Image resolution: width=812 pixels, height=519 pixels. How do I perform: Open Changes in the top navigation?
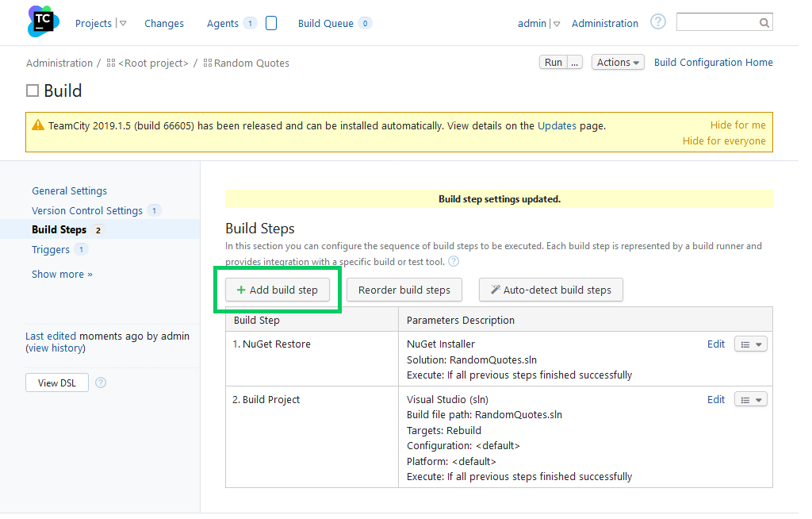pyautogui.click(x=164, y=23)
